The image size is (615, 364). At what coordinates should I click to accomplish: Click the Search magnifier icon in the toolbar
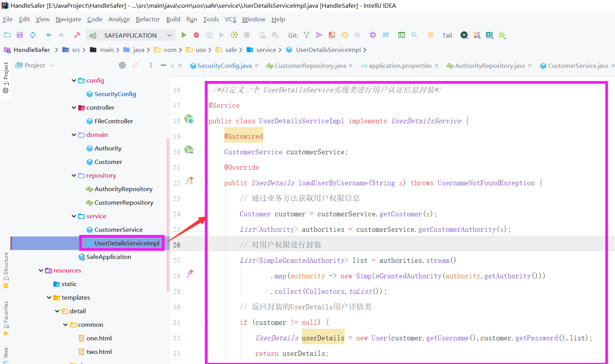click(x=414, y=35)
